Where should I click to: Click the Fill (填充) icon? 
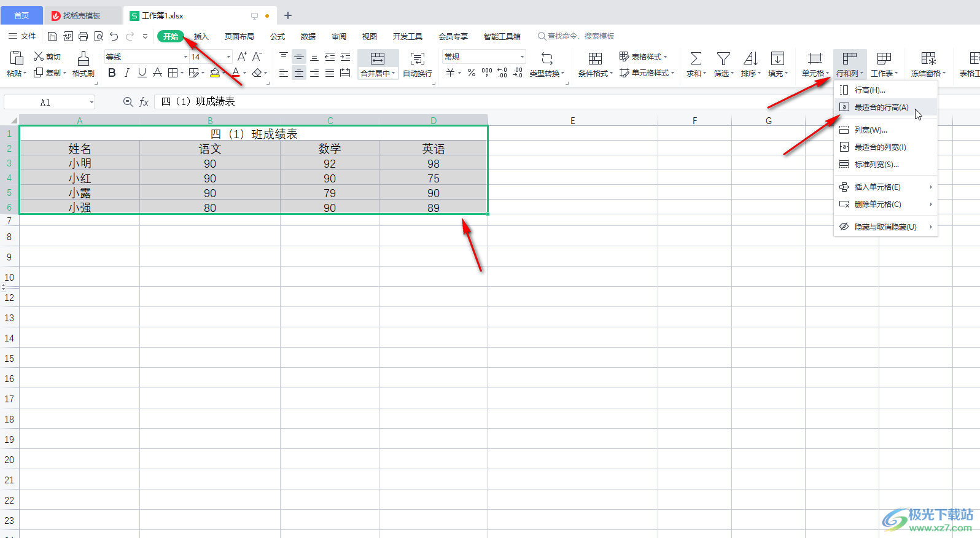pos(777,58)
